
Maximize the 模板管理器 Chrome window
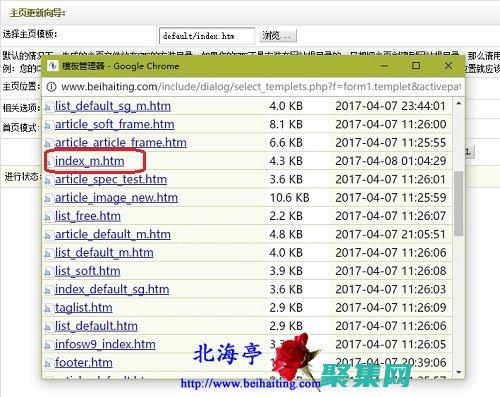[x=416, y=66]
